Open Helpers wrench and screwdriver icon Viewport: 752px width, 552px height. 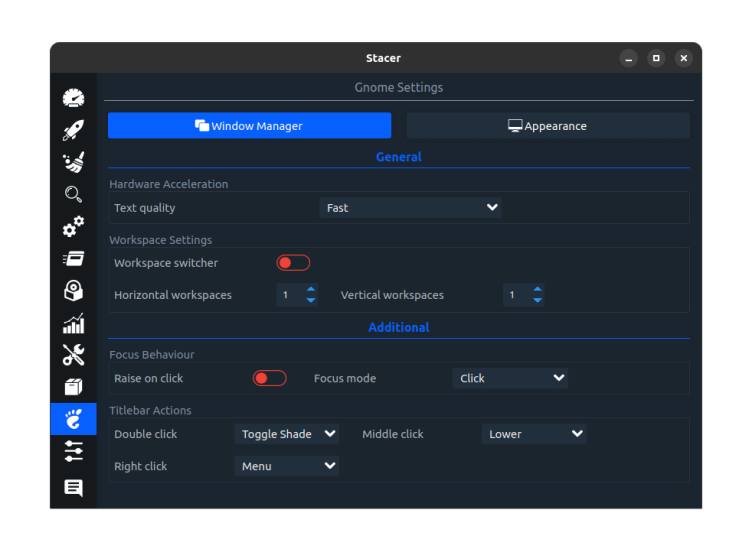73,355
